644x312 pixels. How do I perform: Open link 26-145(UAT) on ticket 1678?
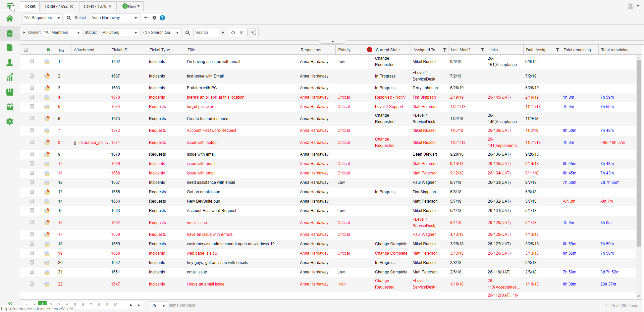(x=499, y=97)
